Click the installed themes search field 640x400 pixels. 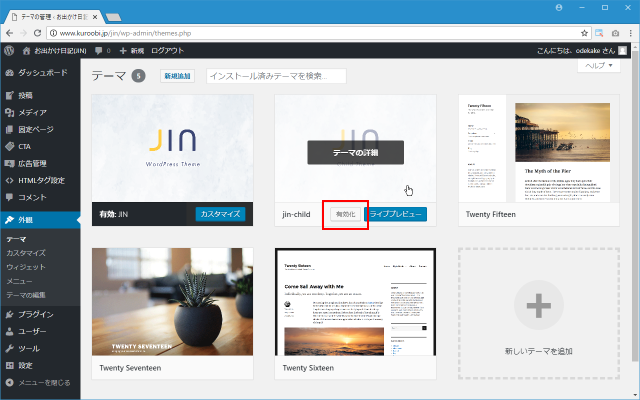(x=276, y=76)
